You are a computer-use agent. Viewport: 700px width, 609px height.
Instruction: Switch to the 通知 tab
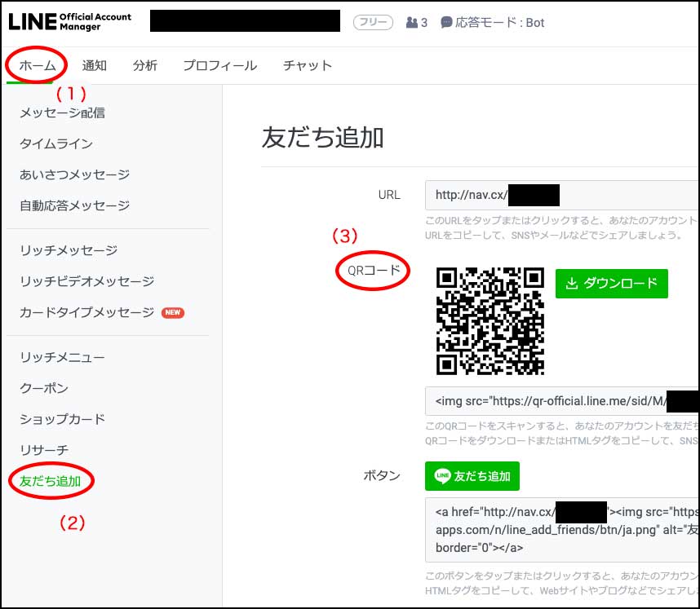pyautogui.click(x=94, y=66)
